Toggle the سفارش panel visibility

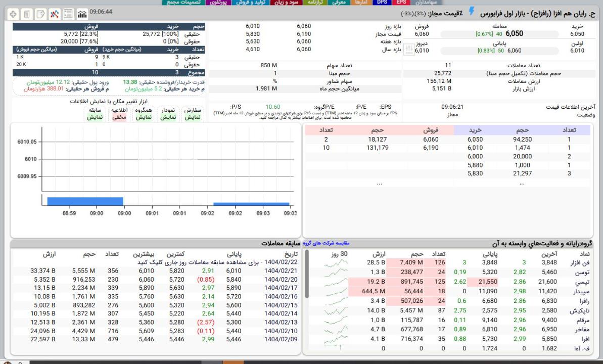coord(193,117)
